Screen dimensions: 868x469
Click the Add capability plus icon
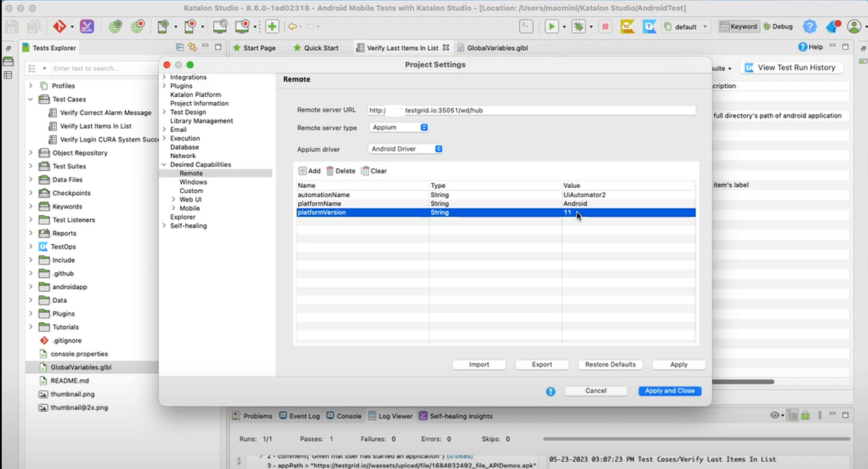pos(302,171)
